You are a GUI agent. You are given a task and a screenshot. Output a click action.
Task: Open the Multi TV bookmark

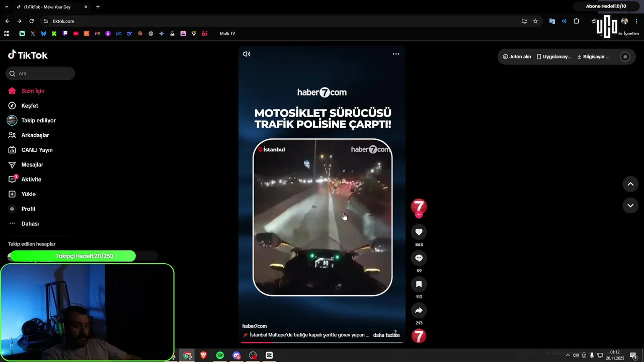(x=227, y=34)
